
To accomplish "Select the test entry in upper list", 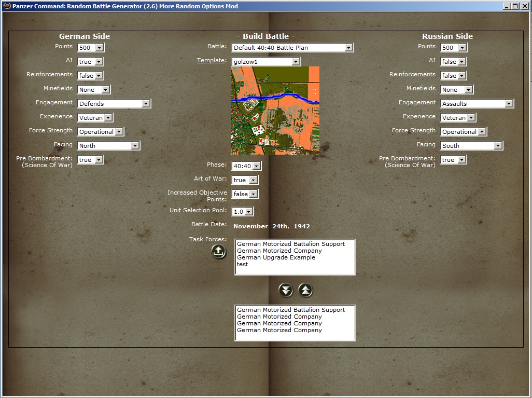I will 242,264.
